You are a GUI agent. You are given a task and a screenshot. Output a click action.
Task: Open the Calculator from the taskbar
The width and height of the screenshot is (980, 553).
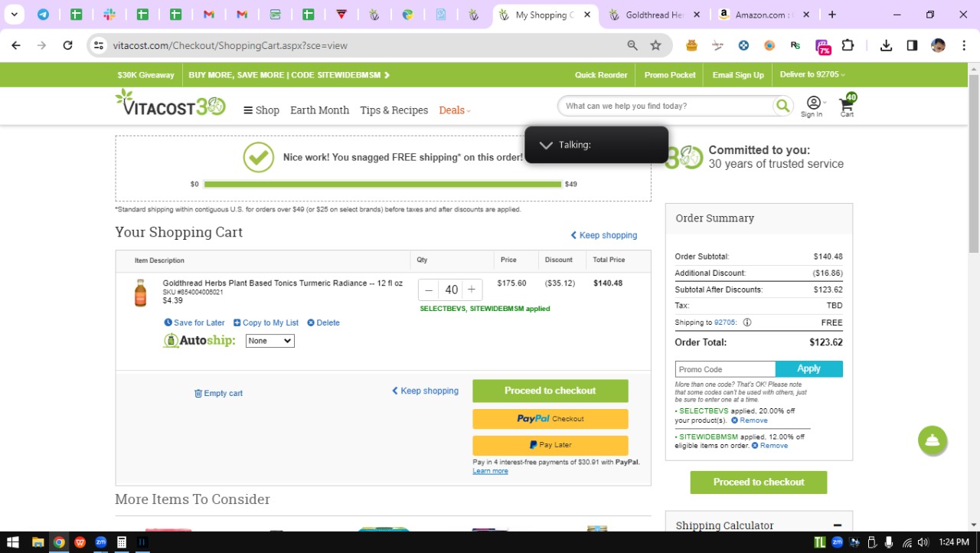(121, 542)
